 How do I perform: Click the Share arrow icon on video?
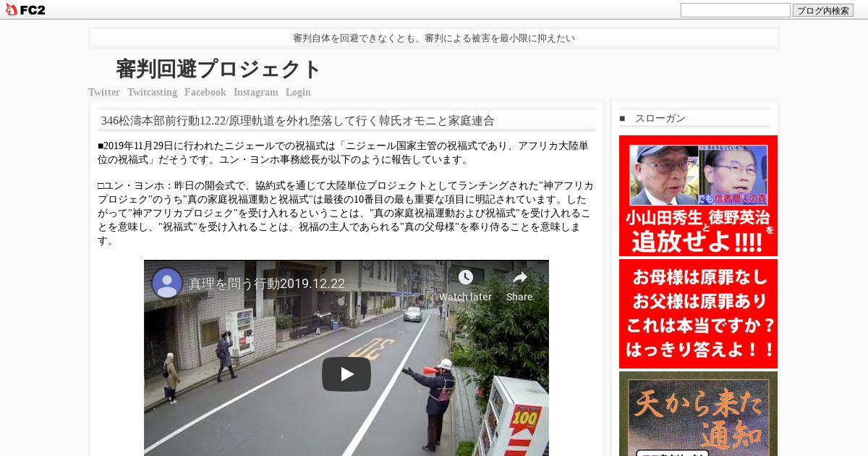[519, 277]
